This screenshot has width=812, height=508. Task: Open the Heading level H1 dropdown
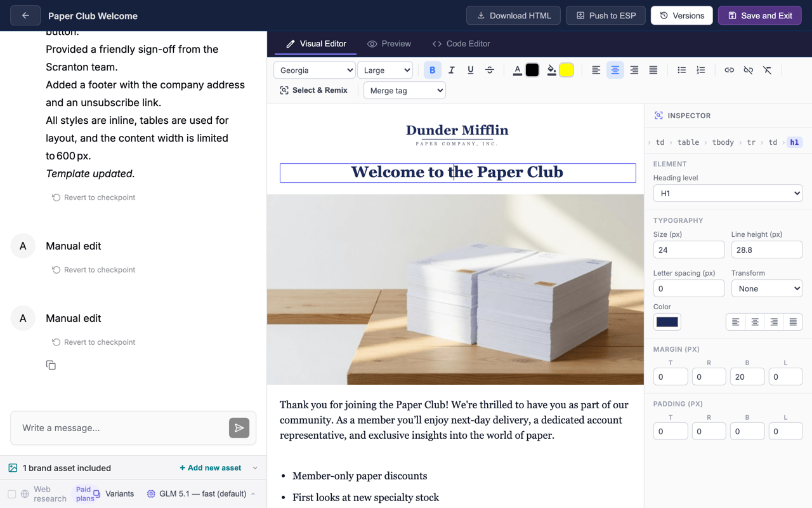728,193
